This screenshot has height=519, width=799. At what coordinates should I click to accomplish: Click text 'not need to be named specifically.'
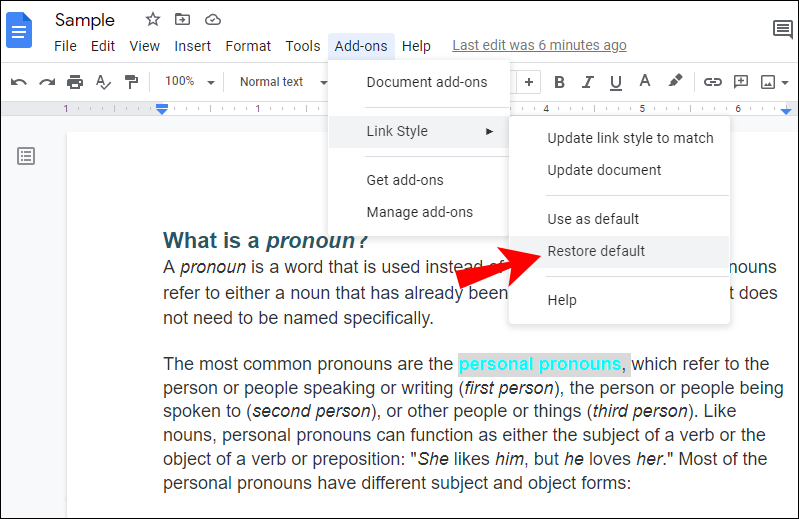(x=298, y=318)
